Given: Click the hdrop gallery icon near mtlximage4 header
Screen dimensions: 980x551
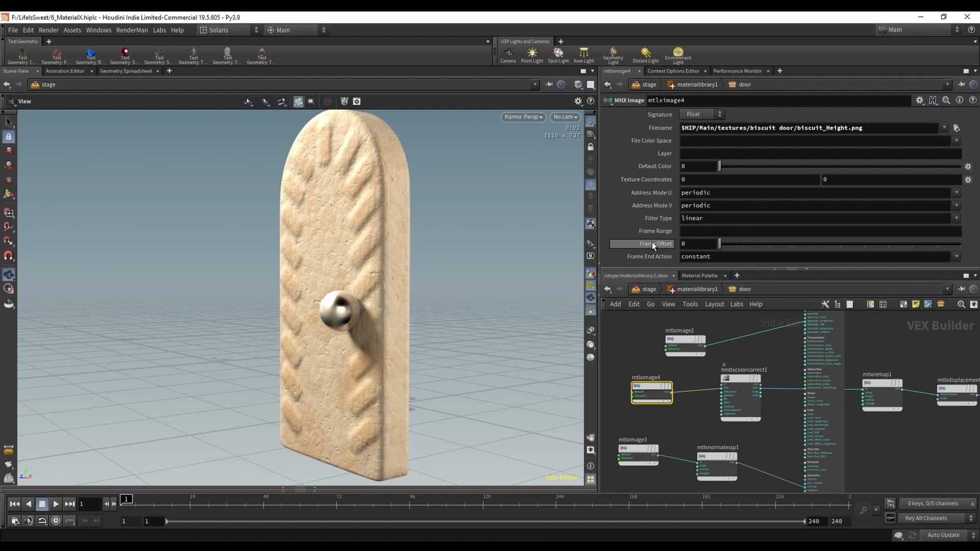Looking at the screenshot, I should 934,101.
